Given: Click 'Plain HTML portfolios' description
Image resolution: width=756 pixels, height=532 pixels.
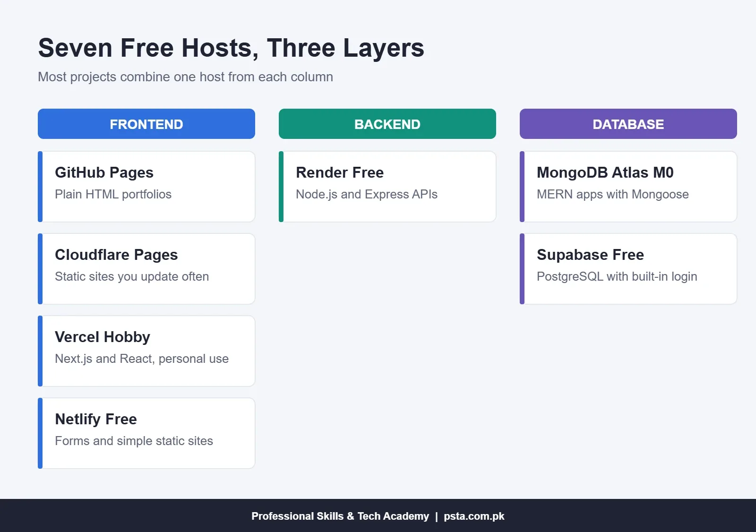Looking at the screenshot, I should tap(113, 194).
